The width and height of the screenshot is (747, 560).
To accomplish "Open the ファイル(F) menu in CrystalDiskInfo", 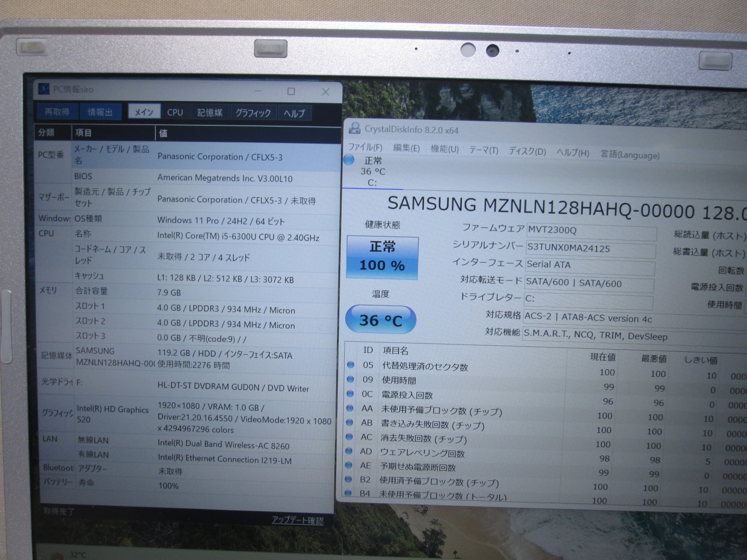I will coord(365,147).
